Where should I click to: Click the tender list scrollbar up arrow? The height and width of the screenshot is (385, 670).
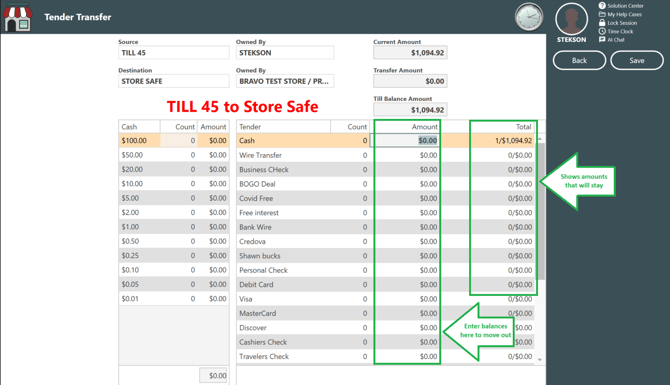[540, 139]
